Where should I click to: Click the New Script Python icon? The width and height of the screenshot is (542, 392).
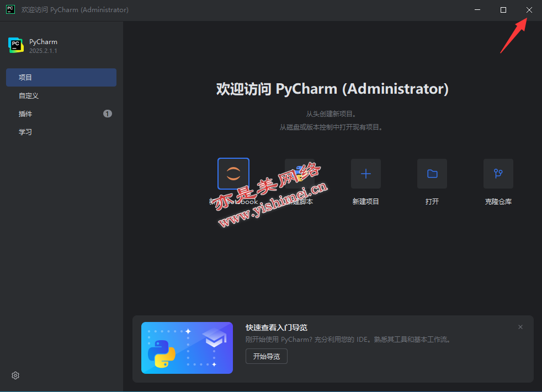click(300, 174)
